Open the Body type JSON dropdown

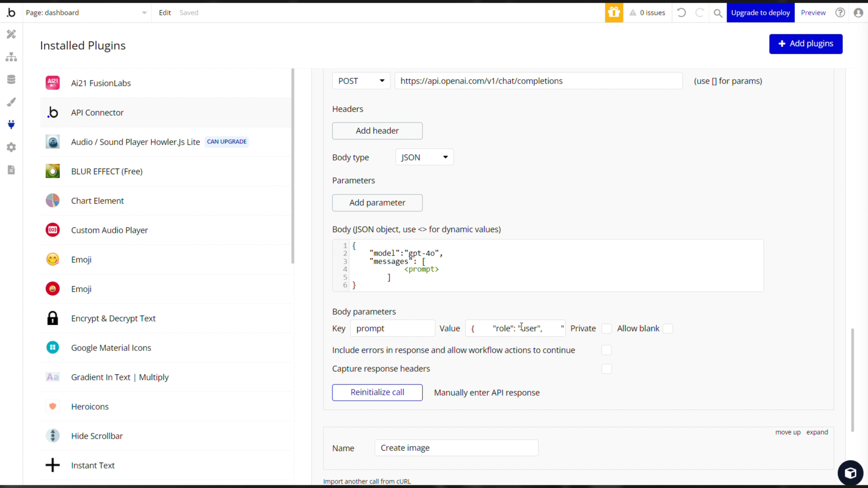tap(424, 157)
